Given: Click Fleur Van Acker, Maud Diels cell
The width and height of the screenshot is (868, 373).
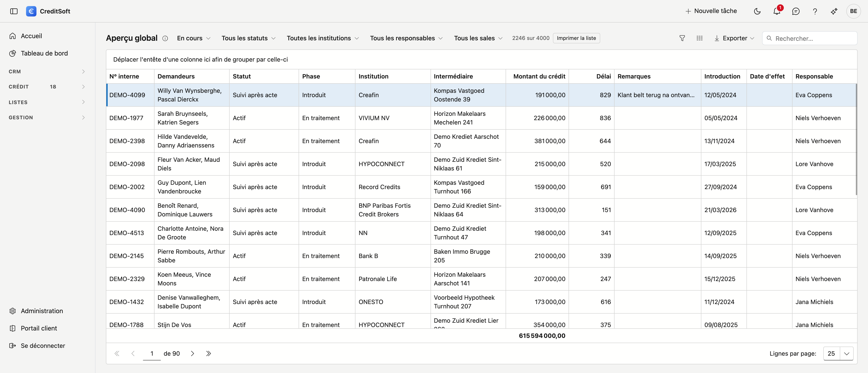Looking at the screenshot, I should (192, 164).
